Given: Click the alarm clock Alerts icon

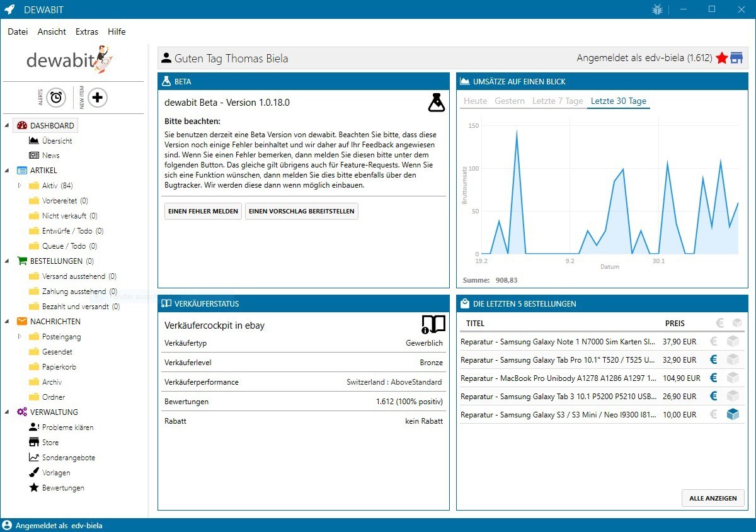Looking at the screenshot, I should pos(57,98).
